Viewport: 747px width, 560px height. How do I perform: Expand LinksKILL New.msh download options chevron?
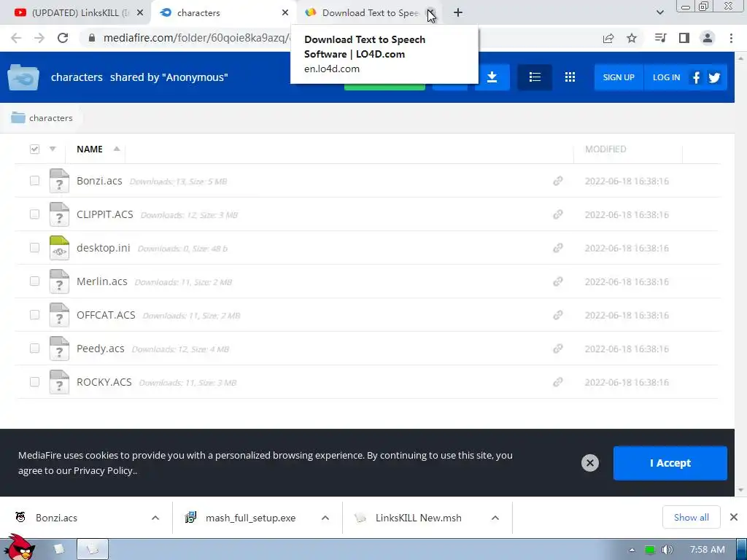point(495,518)
